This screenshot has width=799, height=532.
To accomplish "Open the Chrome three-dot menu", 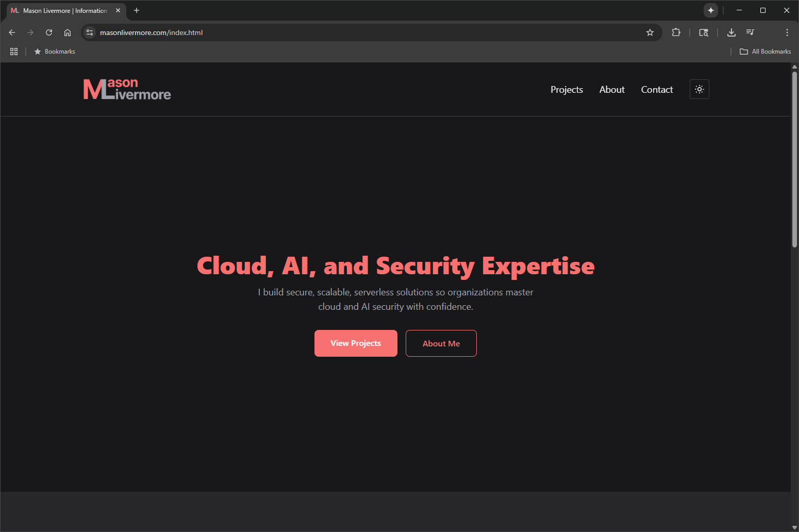I will [787, 32].
